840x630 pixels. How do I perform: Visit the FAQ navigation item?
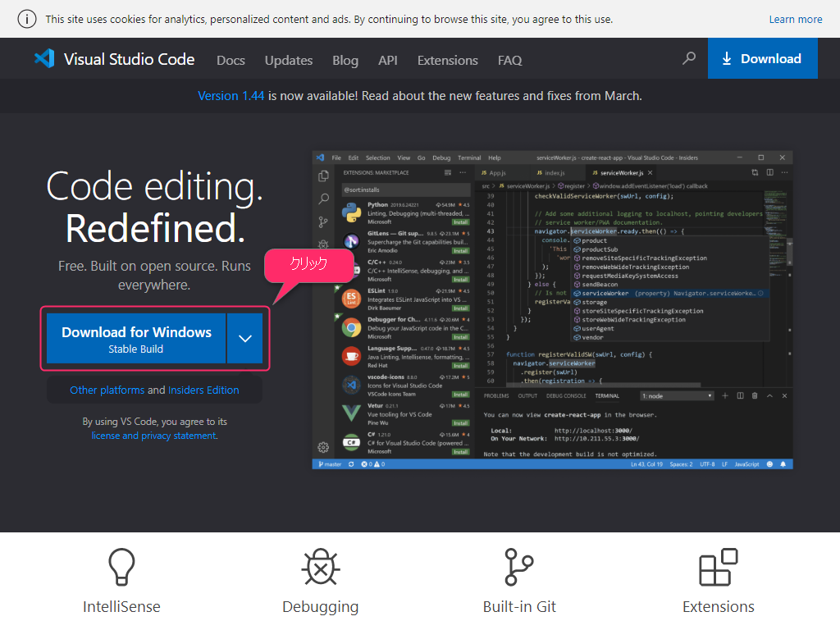point(509,60)
